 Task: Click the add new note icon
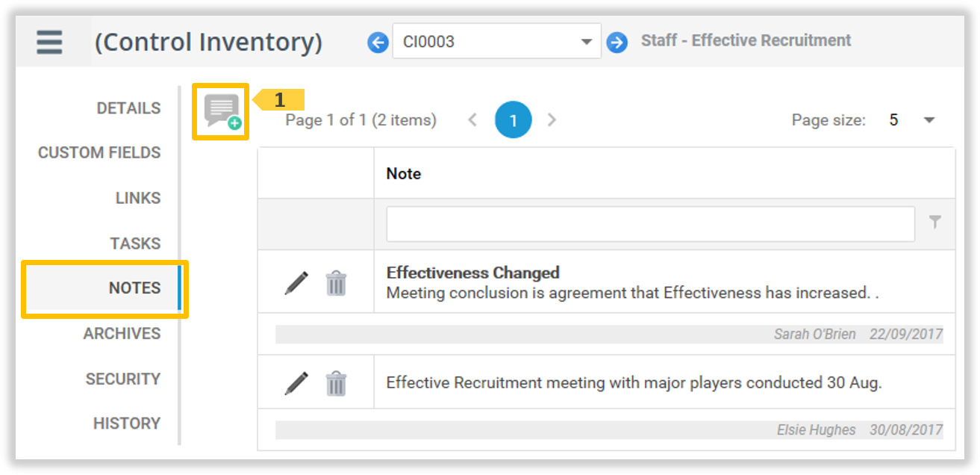tap(221, 111)
